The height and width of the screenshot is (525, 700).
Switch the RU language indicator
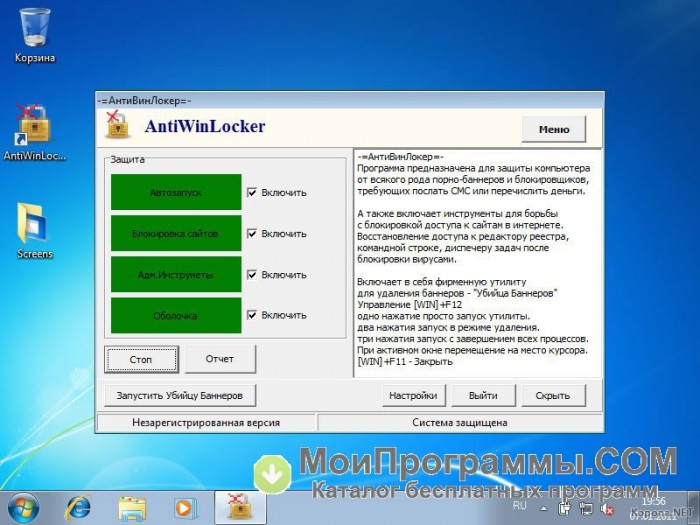520,506
